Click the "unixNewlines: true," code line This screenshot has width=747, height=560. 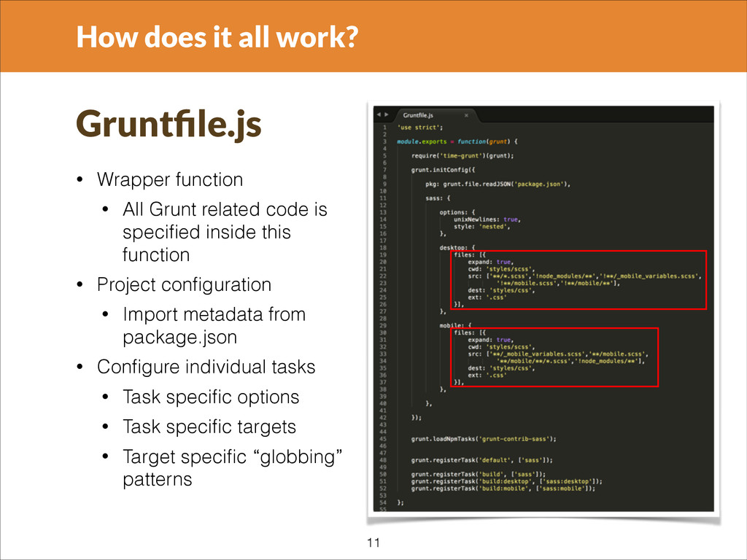pyautogui.click(x=487, y=219)
